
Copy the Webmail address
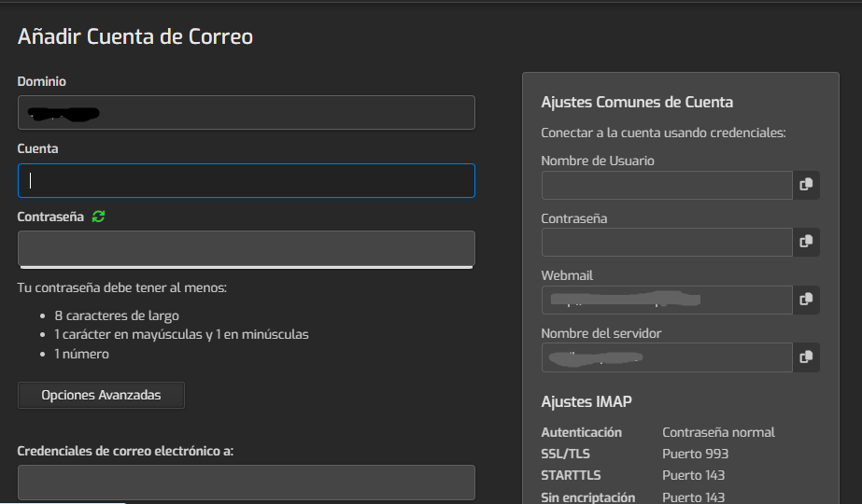(806, 300)
